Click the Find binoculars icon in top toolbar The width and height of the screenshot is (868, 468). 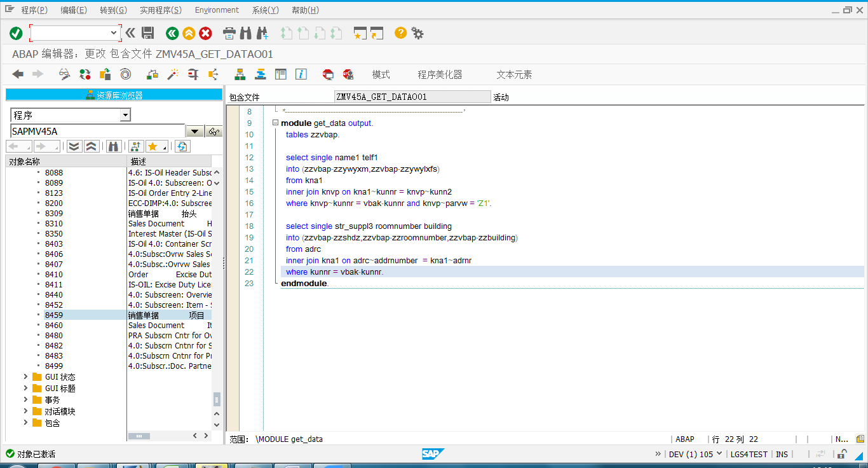coord(246,33)
